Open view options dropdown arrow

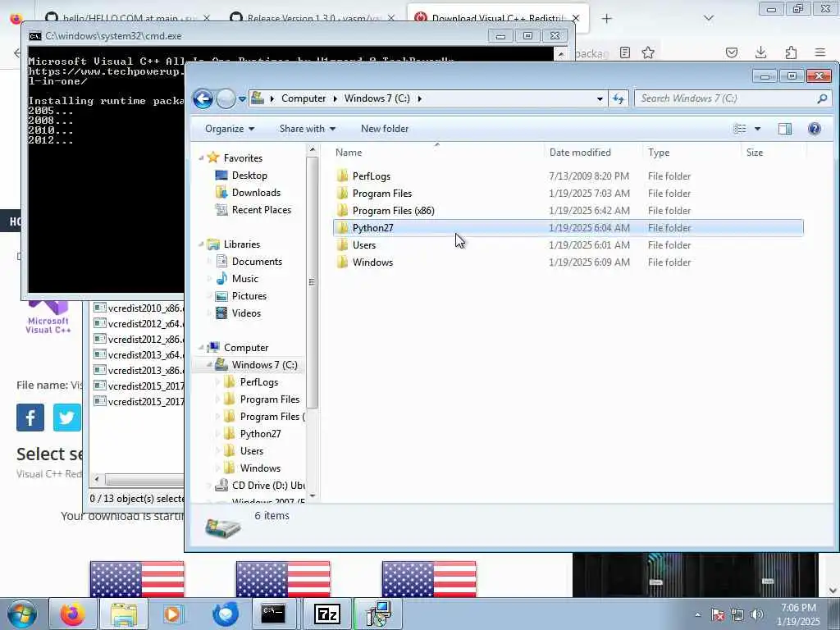tap(757, 129)
